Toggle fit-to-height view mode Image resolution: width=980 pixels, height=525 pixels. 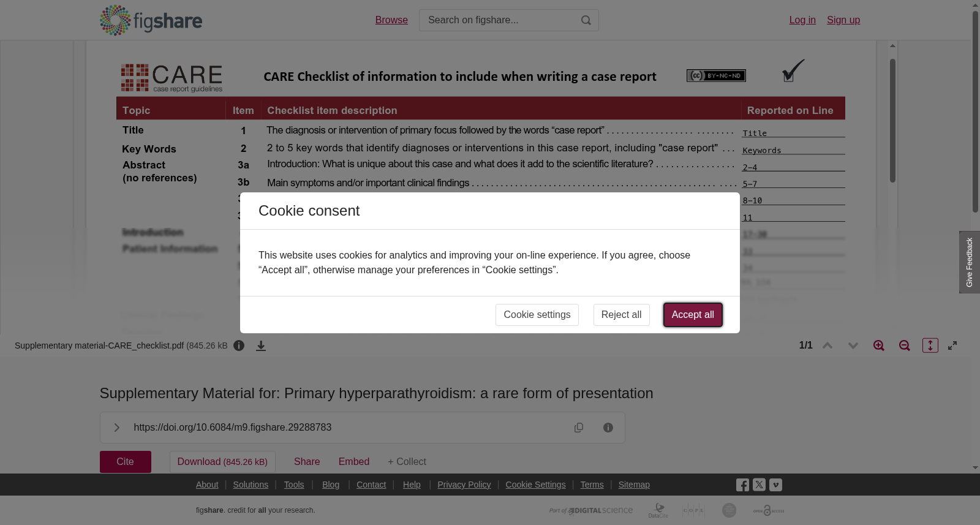[x=930, y=346]
